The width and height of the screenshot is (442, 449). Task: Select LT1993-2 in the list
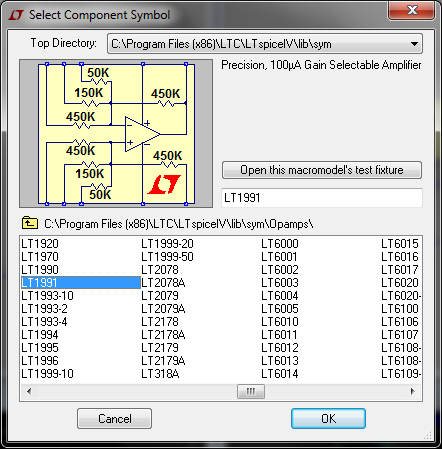(x=44, y=309)
